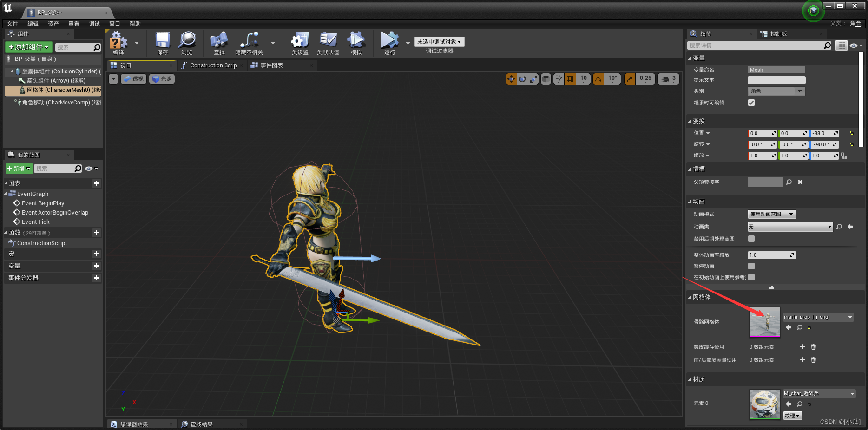Toggle 在初始动画上使用参考姿势 checkbox
The width and height of the screenshot is (868, 430).
pos(751,277)
